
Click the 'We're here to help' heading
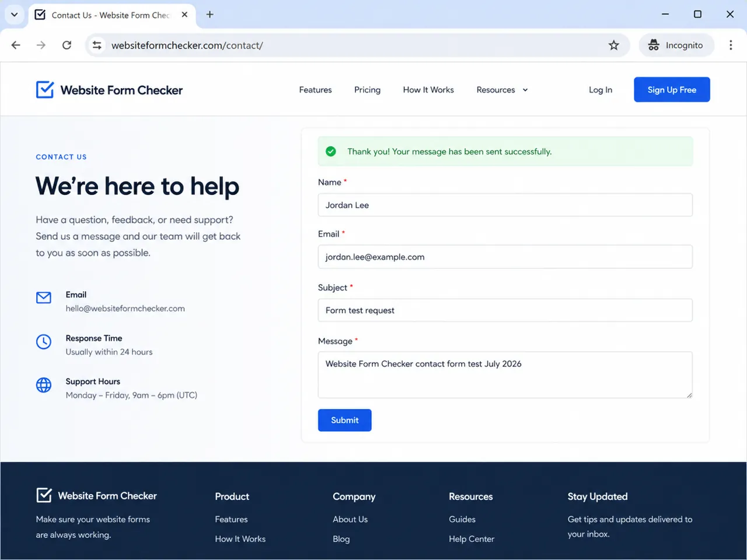pyautogui.click(x=137, y=187)
